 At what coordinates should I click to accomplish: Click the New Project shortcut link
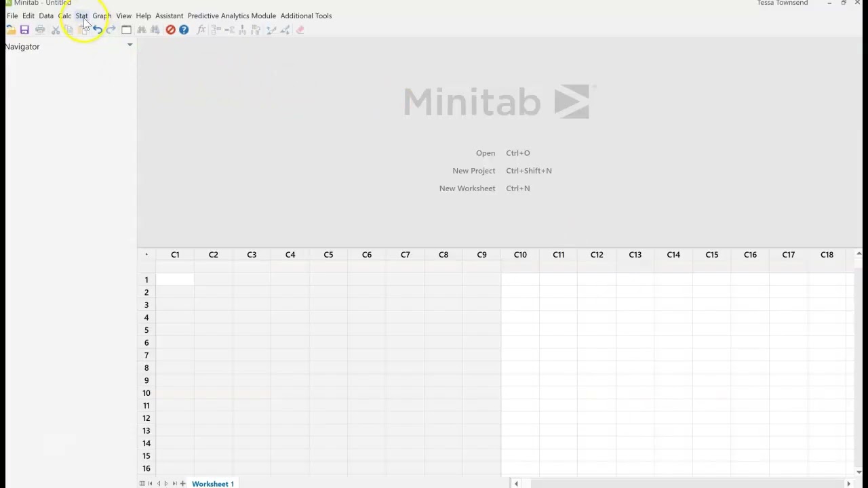point(474,171)
